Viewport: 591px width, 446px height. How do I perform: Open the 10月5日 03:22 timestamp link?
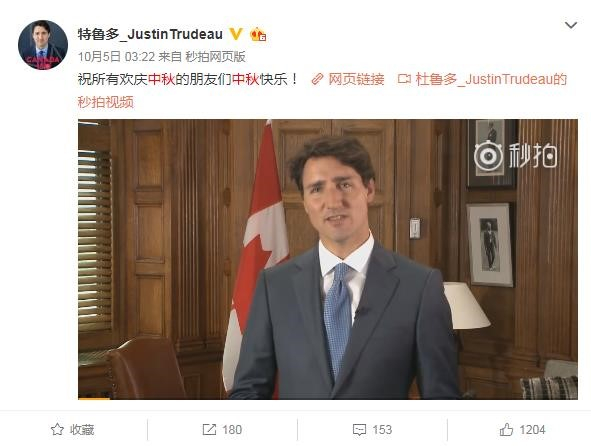[116, 57]
